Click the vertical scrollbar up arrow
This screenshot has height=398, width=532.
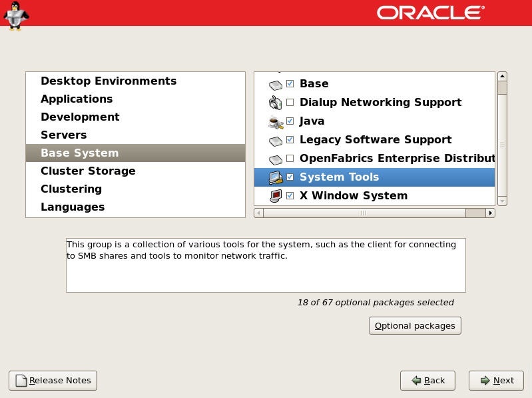[x=502, y=77]
